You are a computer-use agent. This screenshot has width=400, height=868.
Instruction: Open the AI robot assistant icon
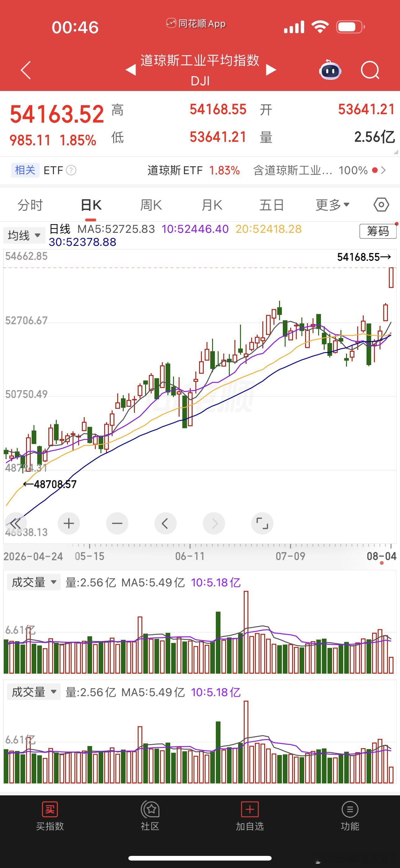coord(330,70)
